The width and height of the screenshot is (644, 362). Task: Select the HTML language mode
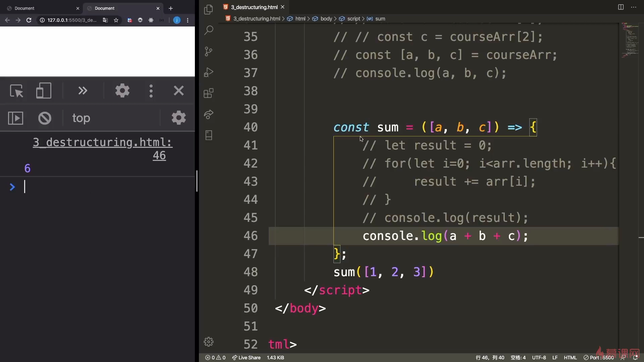click(570, 358)
